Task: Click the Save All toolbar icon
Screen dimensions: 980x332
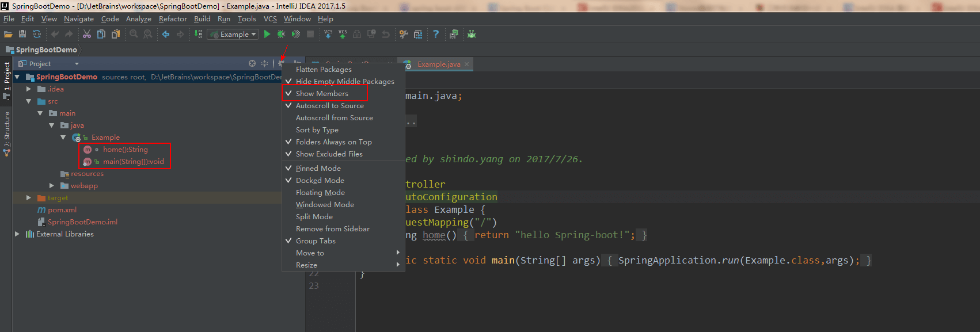Action: (22, 35)
